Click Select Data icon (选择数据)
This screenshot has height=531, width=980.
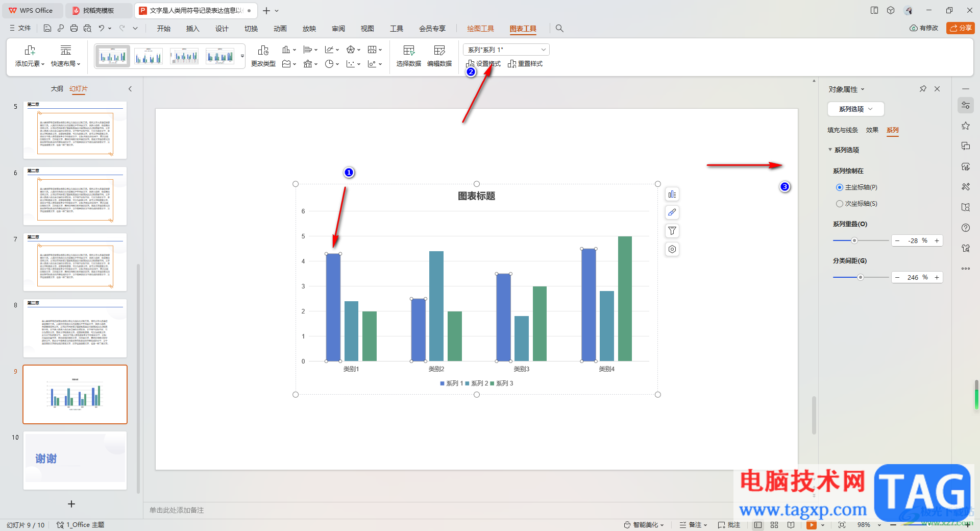409,56
